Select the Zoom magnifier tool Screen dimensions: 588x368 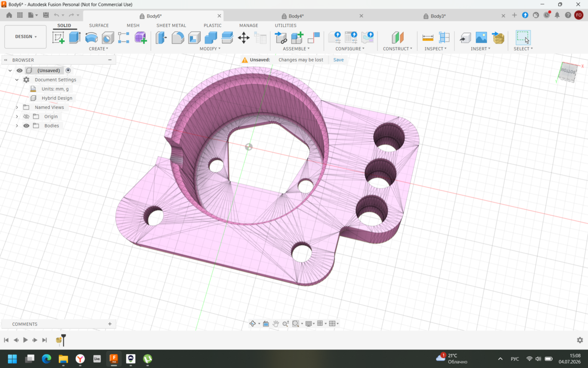coord(286,324)
